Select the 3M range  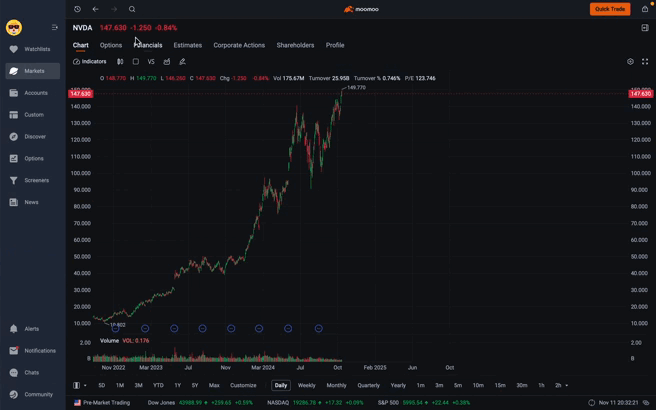pos(138,385)
